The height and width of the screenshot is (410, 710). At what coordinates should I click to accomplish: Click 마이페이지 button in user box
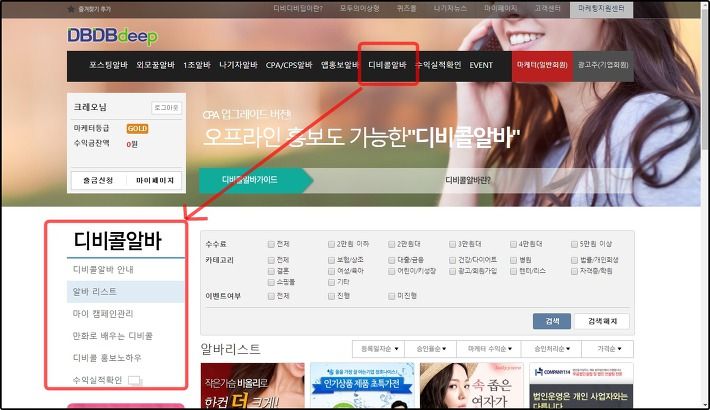pos(155,180)
